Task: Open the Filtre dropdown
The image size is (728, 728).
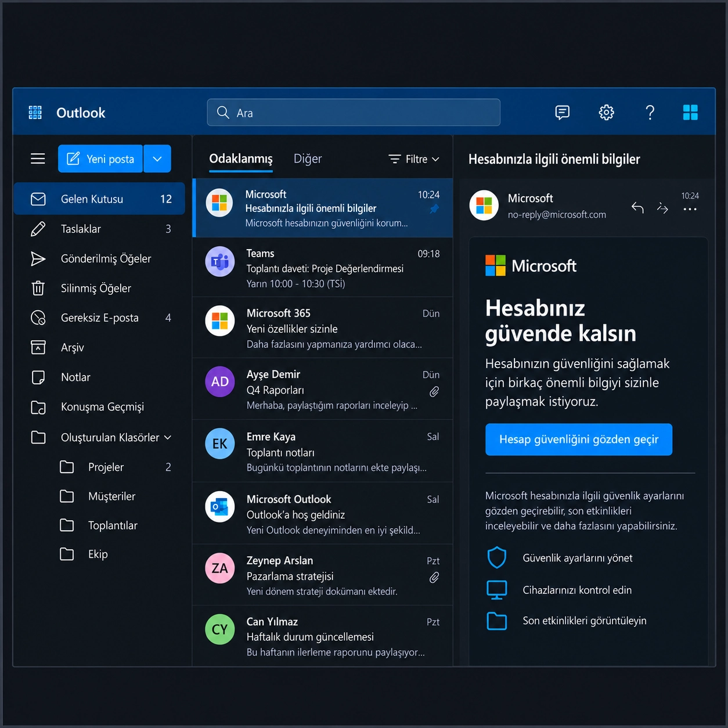Action: click(414, 159)
